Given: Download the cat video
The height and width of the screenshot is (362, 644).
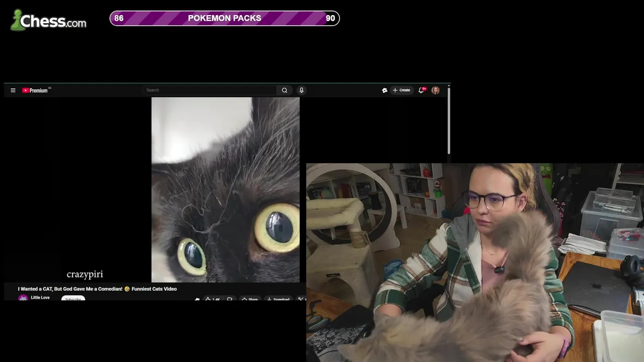Looking at the screenshot, I should (278, 299).
